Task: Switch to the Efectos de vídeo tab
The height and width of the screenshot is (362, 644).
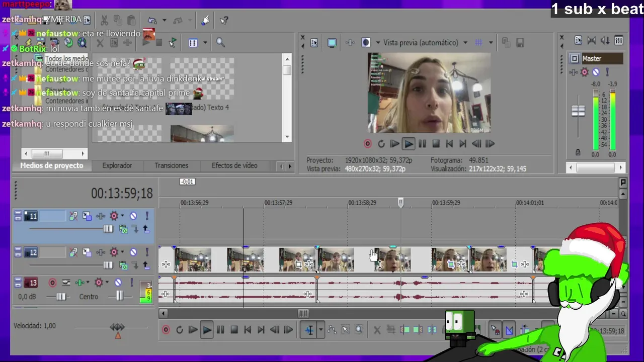Action: [234, 165]
